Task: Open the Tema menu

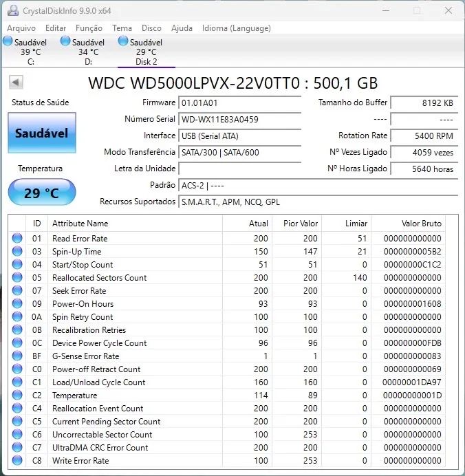Action: [x=122, y=28]
